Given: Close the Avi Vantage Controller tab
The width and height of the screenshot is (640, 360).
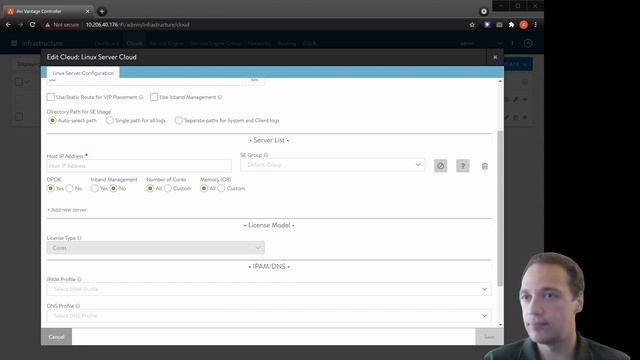Looking at the screenshot, I should click(87, 11).
